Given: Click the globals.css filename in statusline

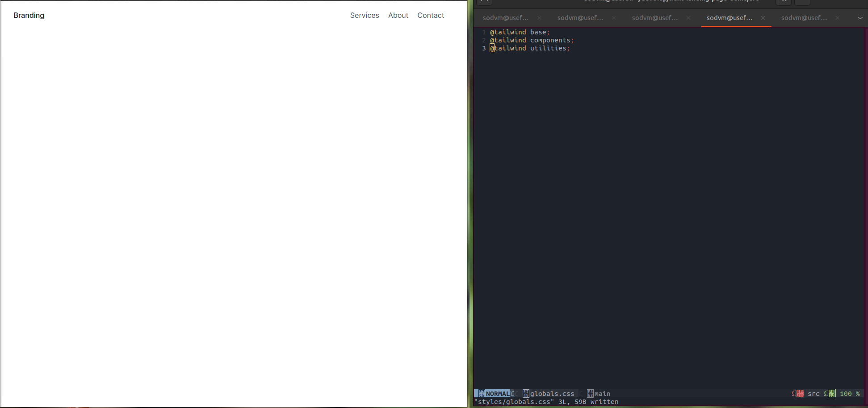Looking at the screenshot, I should pyautogui.click(x=552, y=394).
